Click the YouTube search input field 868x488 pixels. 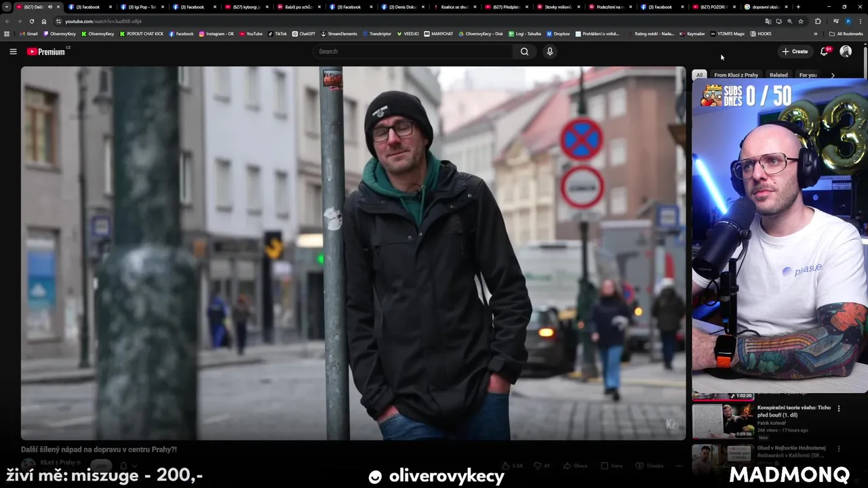coord(414,52)
